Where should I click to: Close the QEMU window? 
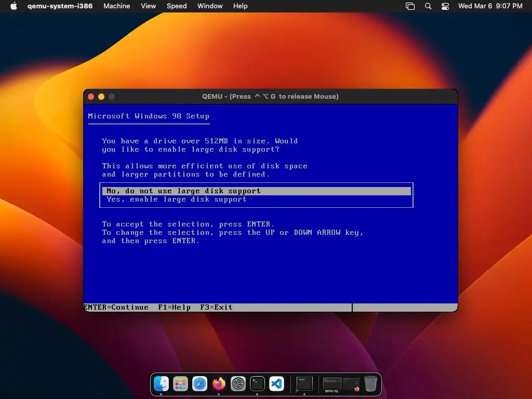91,97
